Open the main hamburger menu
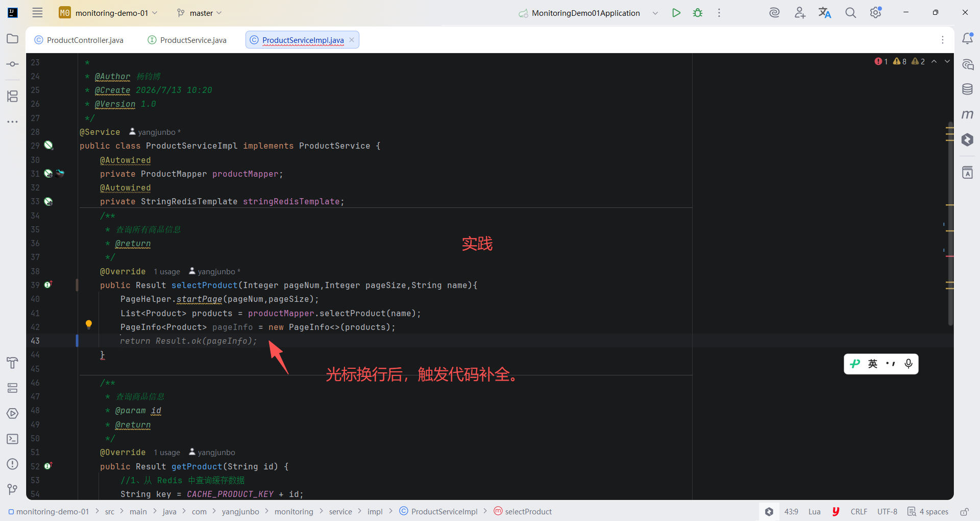The width and height of the screenshot is (980, 521). [37, 13]
